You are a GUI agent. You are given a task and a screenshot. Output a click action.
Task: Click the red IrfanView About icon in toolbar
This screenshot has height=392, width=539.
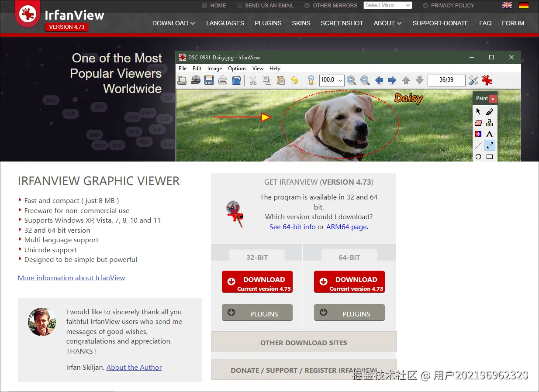[x=487, y=80]
